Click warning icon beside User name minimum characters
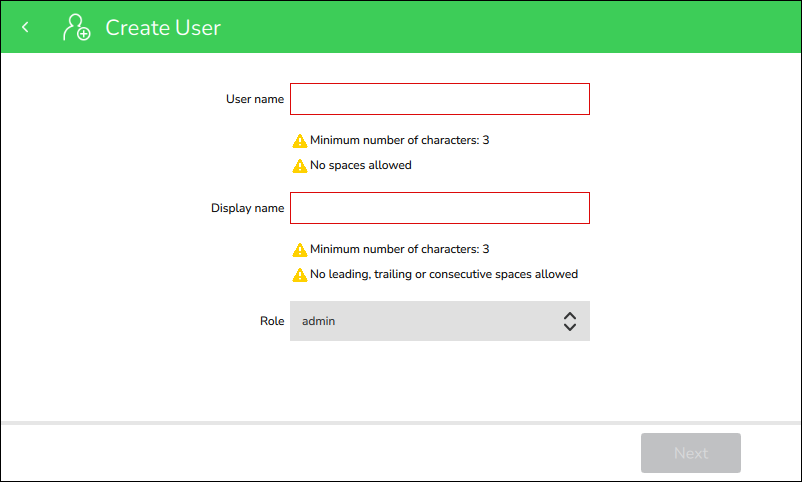This screenshot has height=482, width=802. 300,141
